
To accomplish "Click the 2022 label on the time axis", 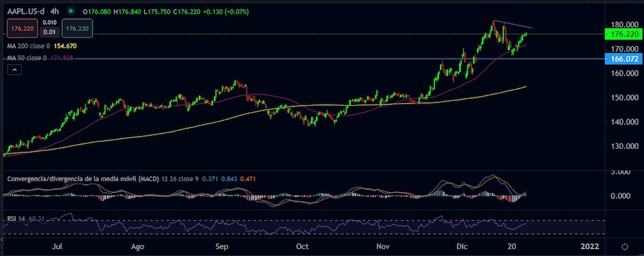I will (590, 246).
